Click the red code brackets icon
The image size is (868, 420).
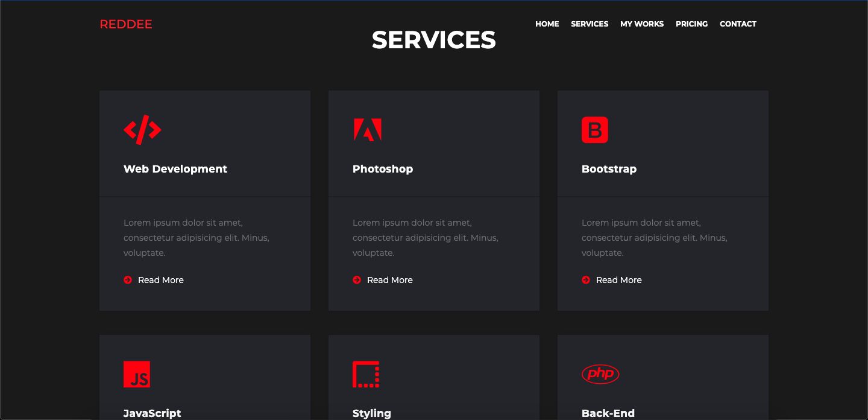(x=142, y=130)
